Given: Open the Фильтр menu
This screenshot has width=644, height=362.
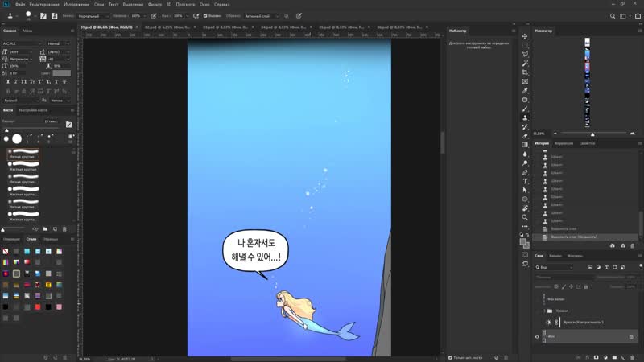Looking at the screenshot, I should [x=155, y=5].
